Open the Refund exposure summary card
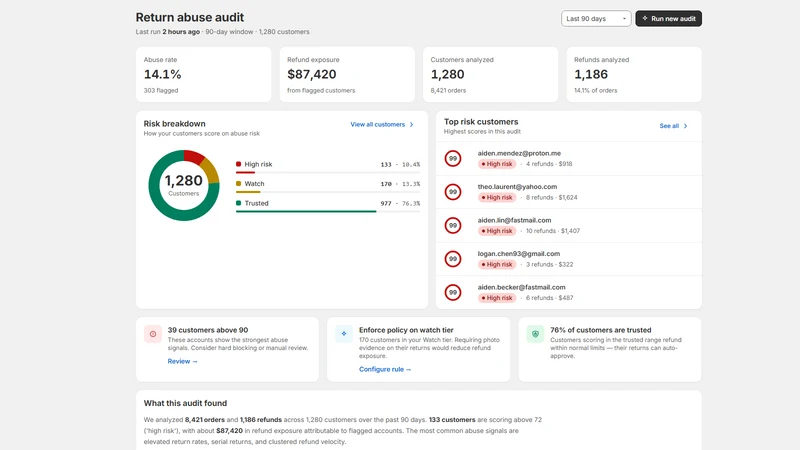 coord(347,74)
